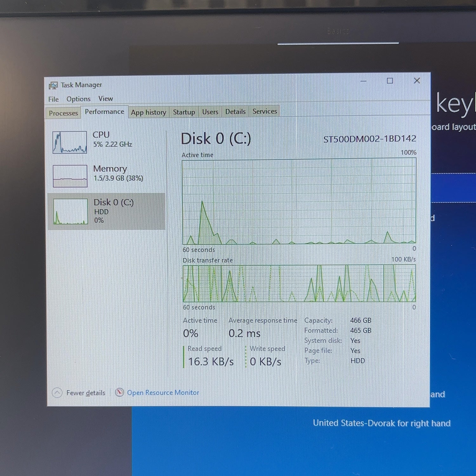
Task: Open Resource Monitor link
Action: click(163, 393)
